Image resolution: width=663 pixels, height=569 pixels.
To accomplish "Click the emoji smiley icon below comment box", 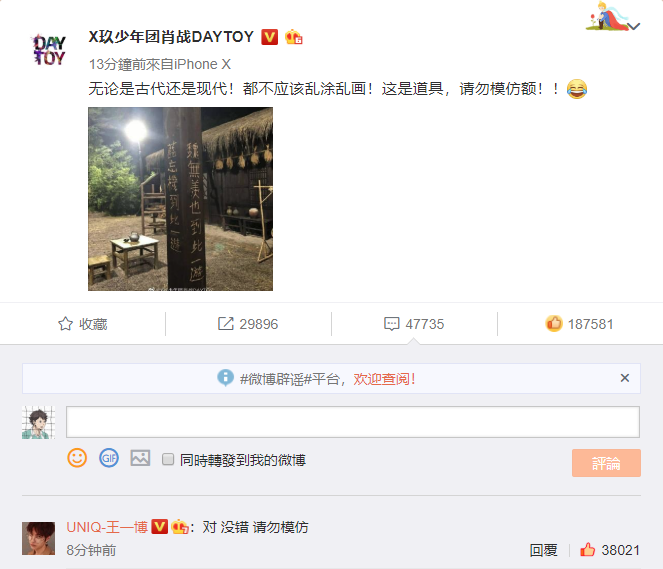I will tap(77, 458).
